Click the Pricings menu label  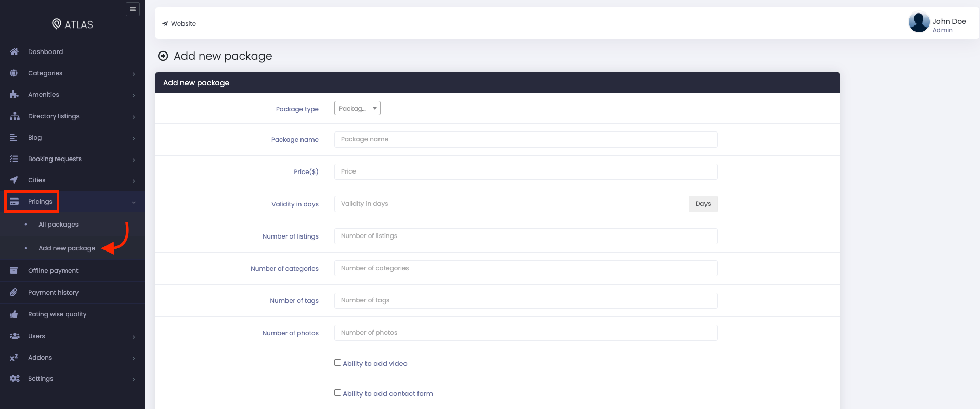pos(40,202)
